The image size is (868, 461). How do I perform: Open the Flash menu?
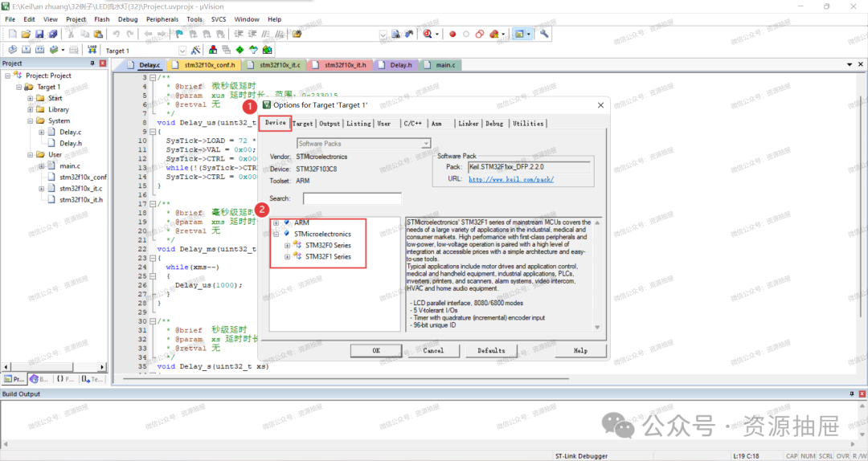click(x=102, y=19)
